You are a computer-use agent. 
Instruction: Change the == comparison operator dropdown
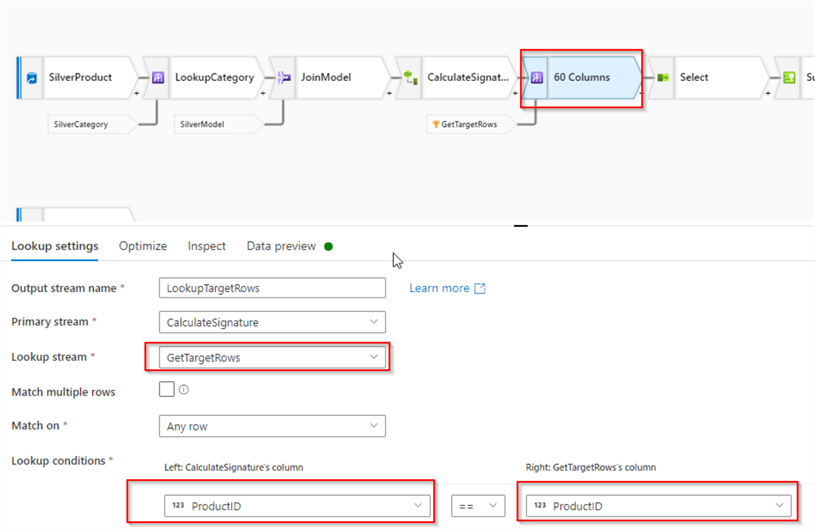point(478,506)
